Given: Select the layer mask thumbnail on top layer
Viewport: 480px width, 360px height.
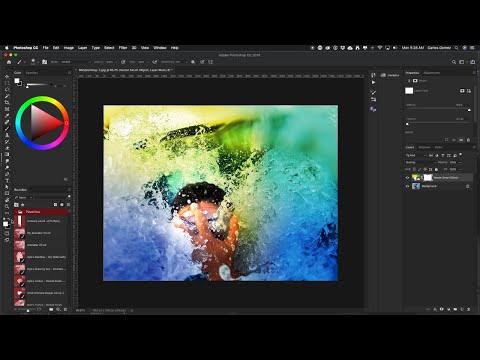Looking at the screenshot, I should [x=428, y=178].
